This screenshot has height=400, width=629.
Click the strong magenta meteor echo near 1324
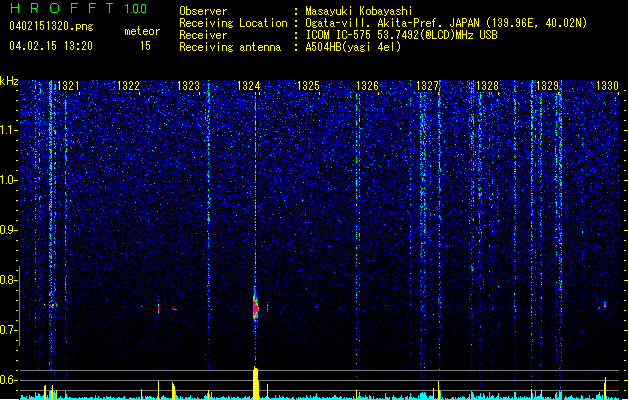point(256,308)
